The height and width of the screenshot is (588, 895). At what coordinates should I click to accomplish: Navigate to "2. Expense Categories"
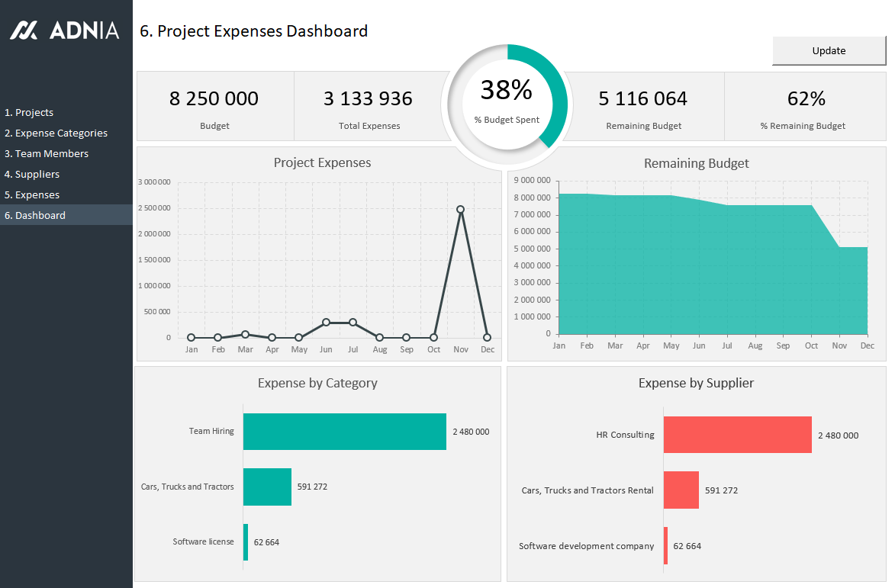pos(54,132)
